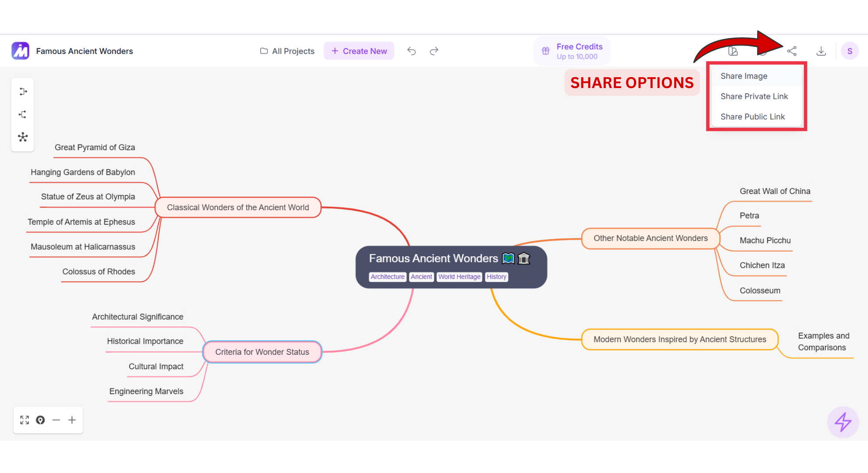Open the user avatar S menu

coord(850,51)
